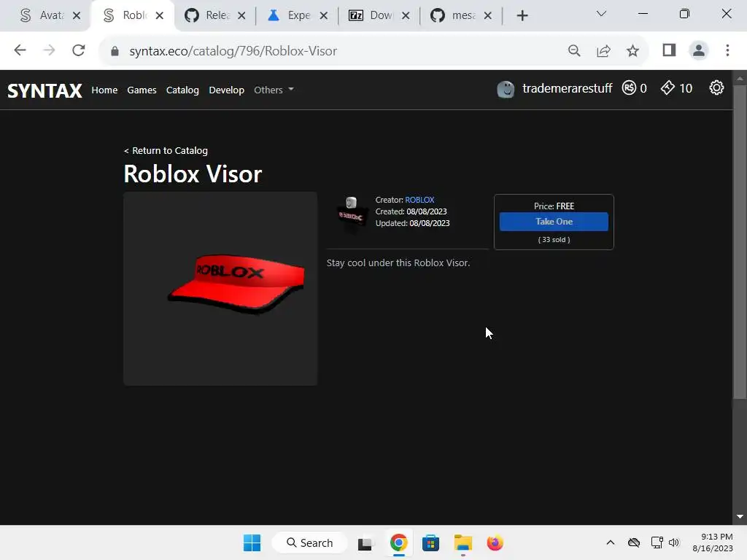This screenshot has width=747, height=560.
Task: Reload the current page
Action: click(x=79, y=50)
